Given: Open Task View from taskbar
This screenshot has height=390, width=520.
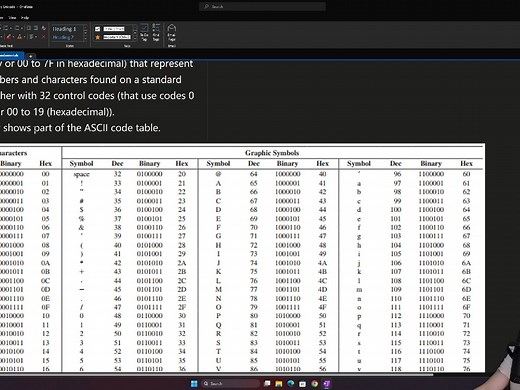Looking at the screenshot, I should [x=267, y=384].
